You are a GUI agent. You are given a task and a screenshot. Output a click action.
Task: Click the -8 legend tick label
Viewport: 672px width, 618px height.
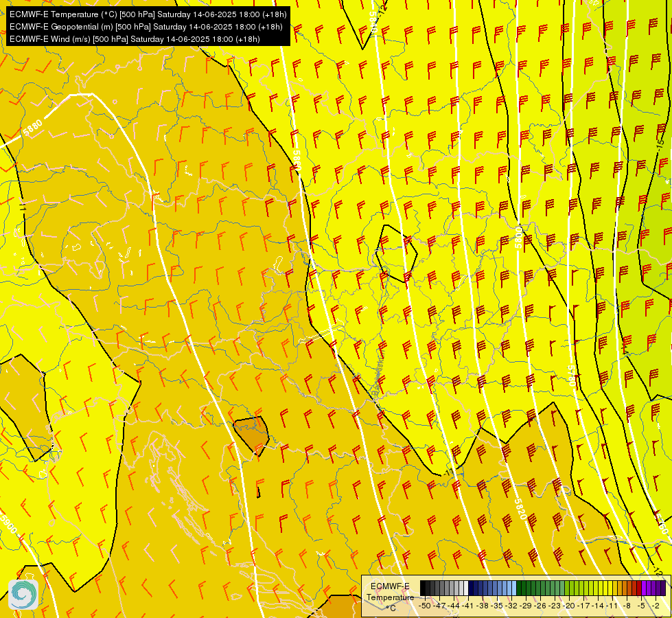coord(627,606)
